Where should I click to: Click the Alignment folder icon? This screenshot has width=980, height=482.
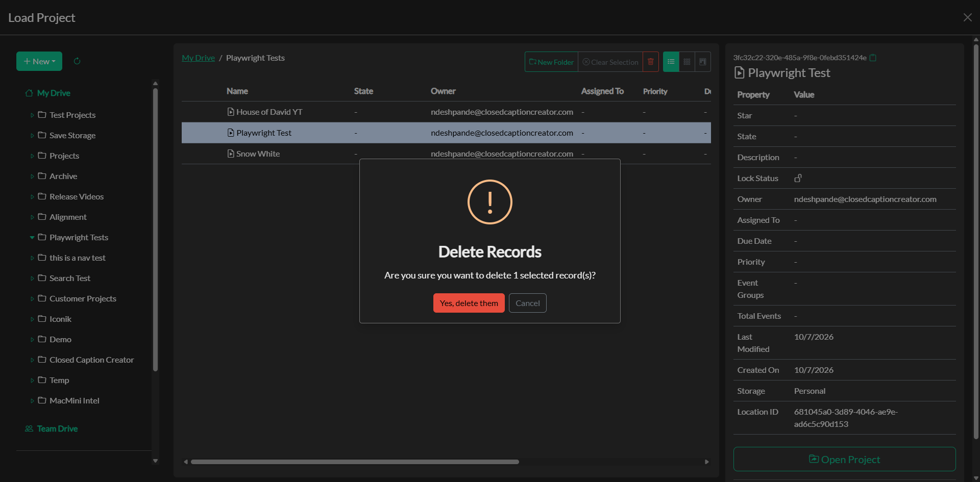tap(42, 217)
